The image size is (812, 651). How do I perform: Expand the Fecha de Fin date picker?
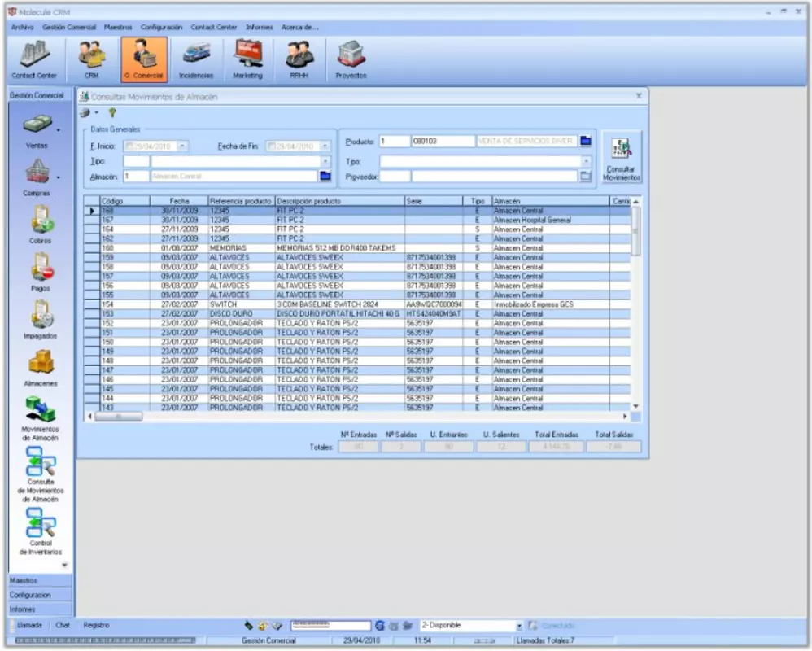tap(325, 146)
